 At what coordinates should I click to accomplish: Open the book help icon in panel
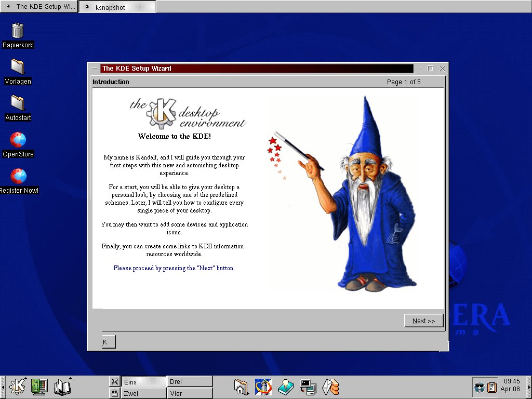62,387
